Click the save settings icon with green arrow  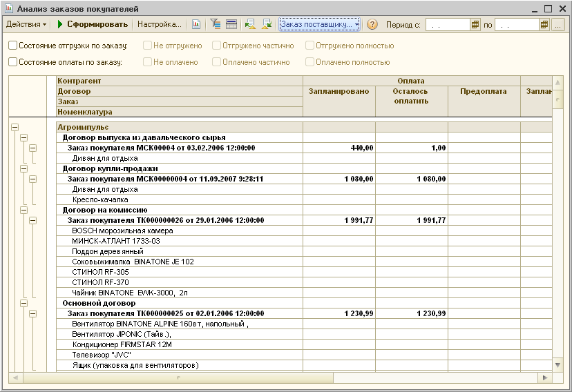267,24
